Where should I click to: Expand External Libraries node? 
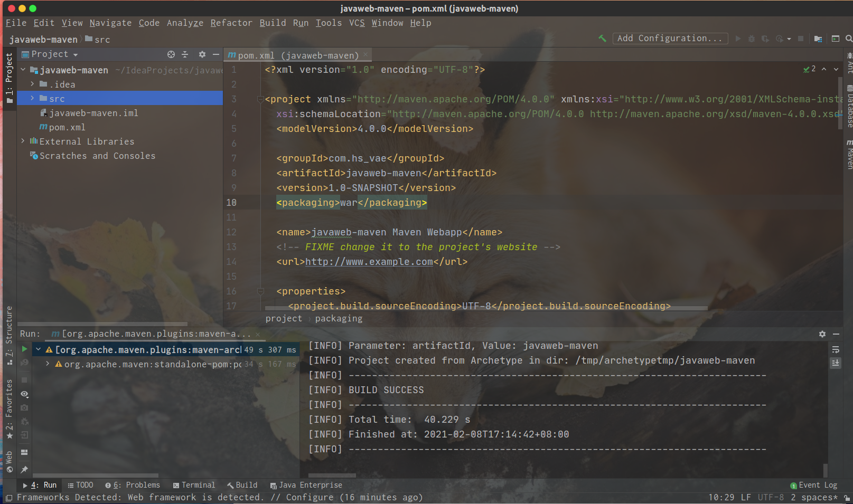point(23,141)
